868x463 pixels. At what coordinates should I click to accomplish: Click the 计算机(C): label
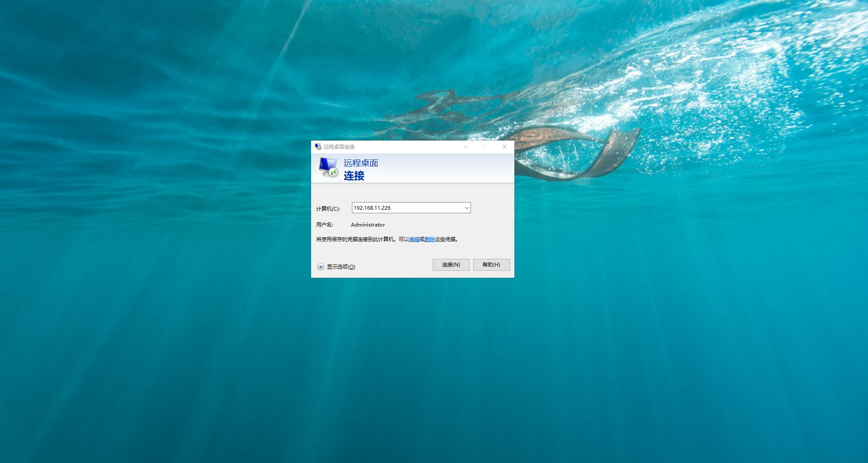coord(328,209)
